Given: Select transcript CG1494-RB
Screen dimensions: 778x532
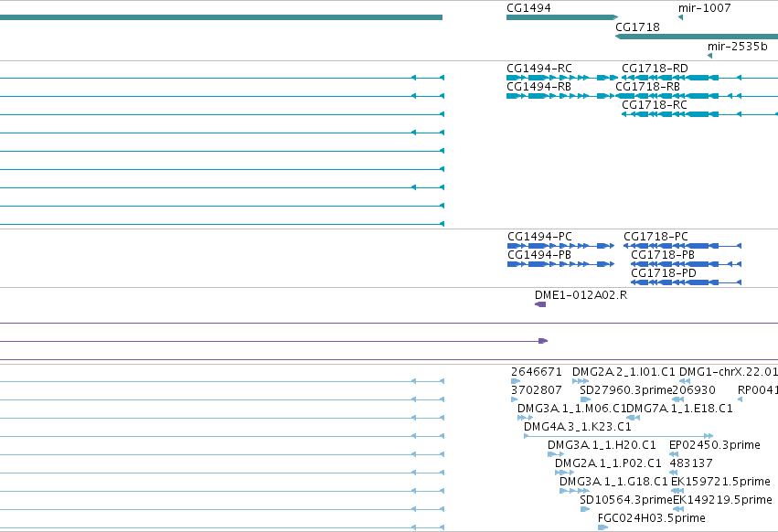Looking at the screenshot, I should [x=562, y=96].
